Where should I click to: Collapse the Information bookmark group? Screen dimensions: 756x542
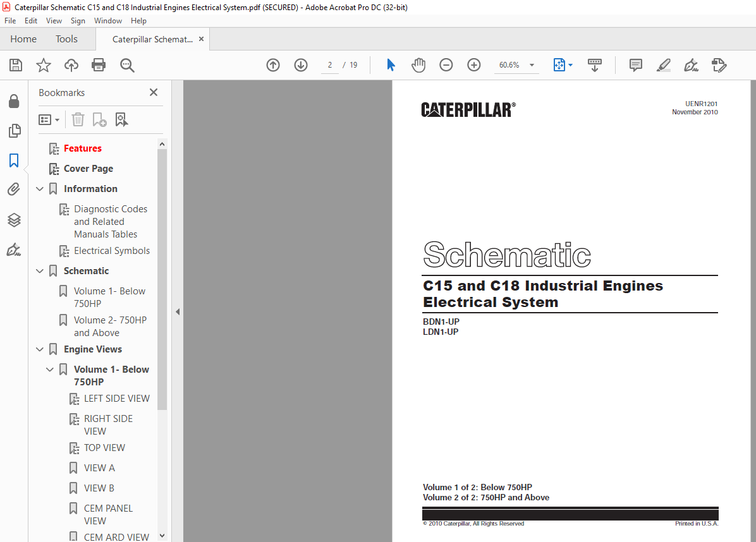(x=40, y=189)
